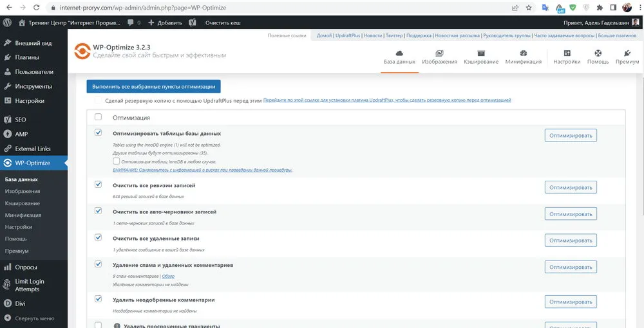Open the Premium rocket icon tab

pos(627,53)
